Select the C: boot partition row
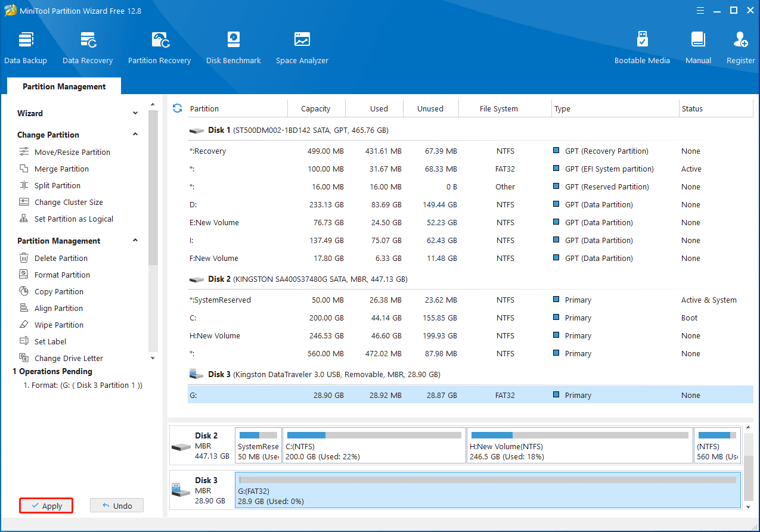The image size is (760, 532). tap(470, 318)
